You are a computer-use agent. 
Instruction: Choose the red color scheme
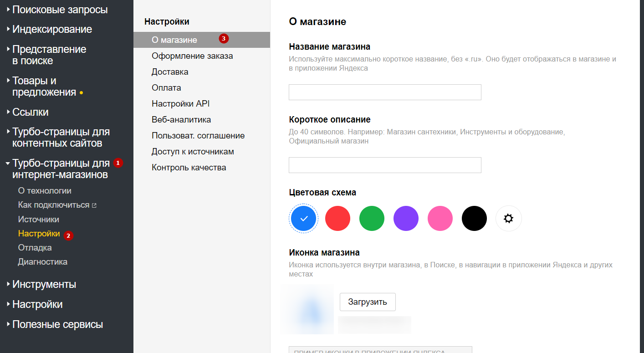point(337,219)
